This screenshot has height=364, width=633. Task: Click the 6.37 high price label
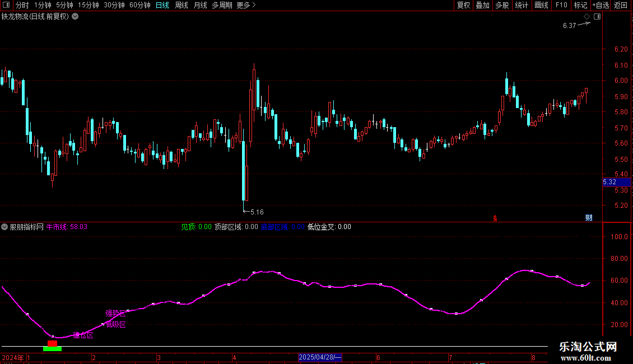(x=569, y=25)
